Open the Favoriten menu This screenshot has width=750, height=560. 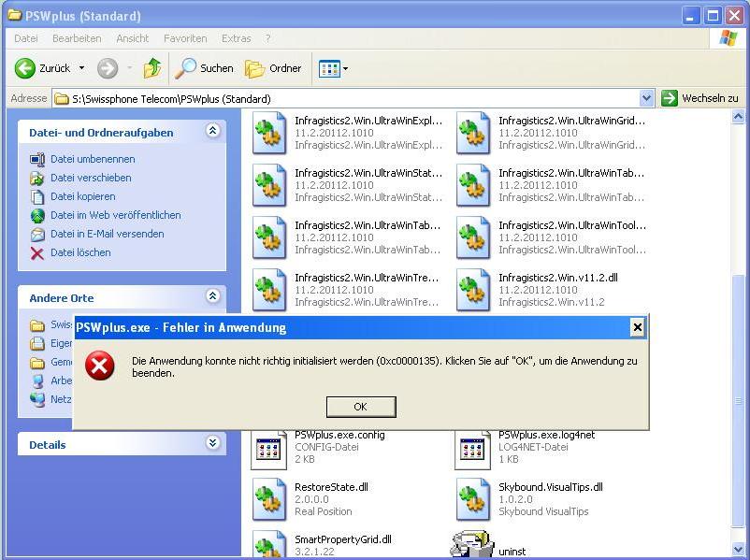coord(185,38)
